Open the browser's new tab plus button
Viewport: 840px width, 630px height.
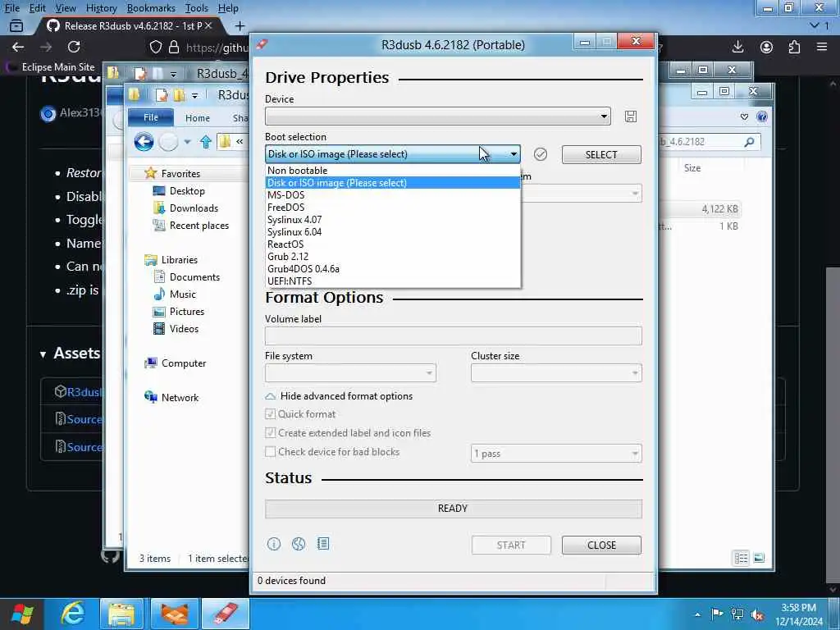click(x=240, y=25)
